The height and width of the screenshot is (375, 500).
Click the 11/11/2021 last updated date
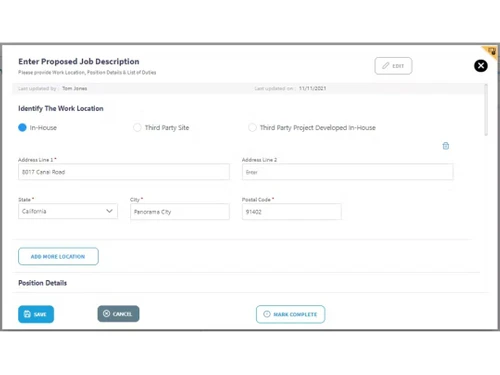click(x=312, y=88)
